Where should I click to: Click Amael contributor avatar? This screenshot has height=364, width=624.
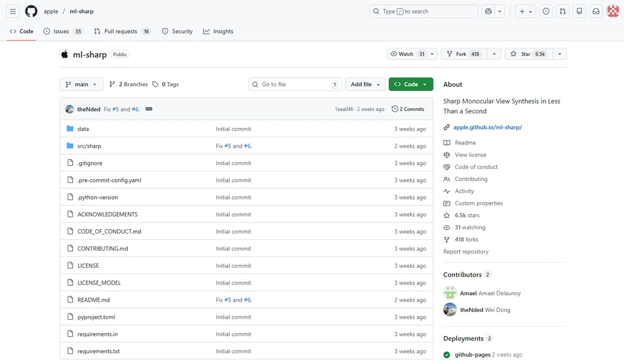[450, 293]
